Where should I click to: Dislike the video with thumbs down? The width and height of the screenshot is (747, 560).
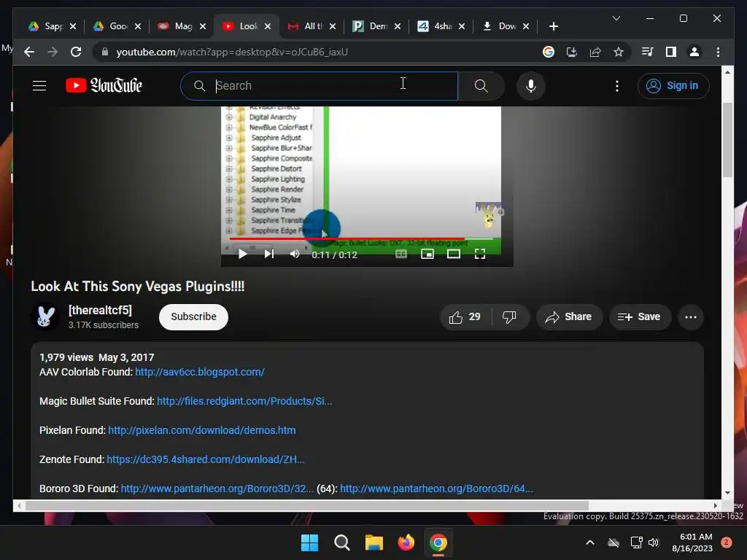click(509, 317)
